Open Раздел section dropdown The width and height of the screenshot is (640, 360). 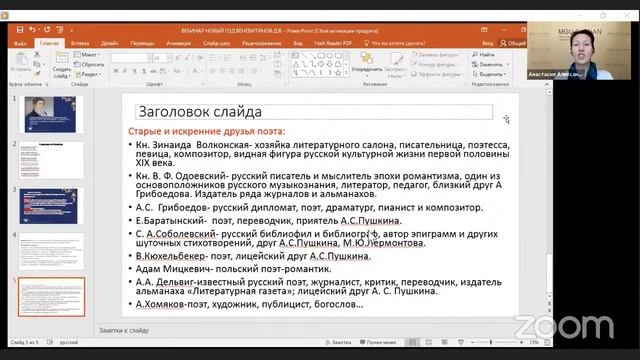pyautogui.click(x=87, y=74)
